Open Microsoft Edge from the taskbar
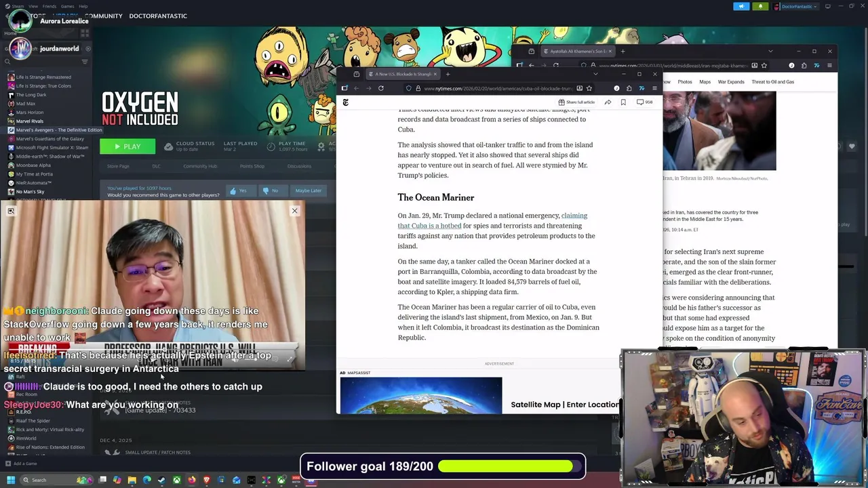 (147, 480)
